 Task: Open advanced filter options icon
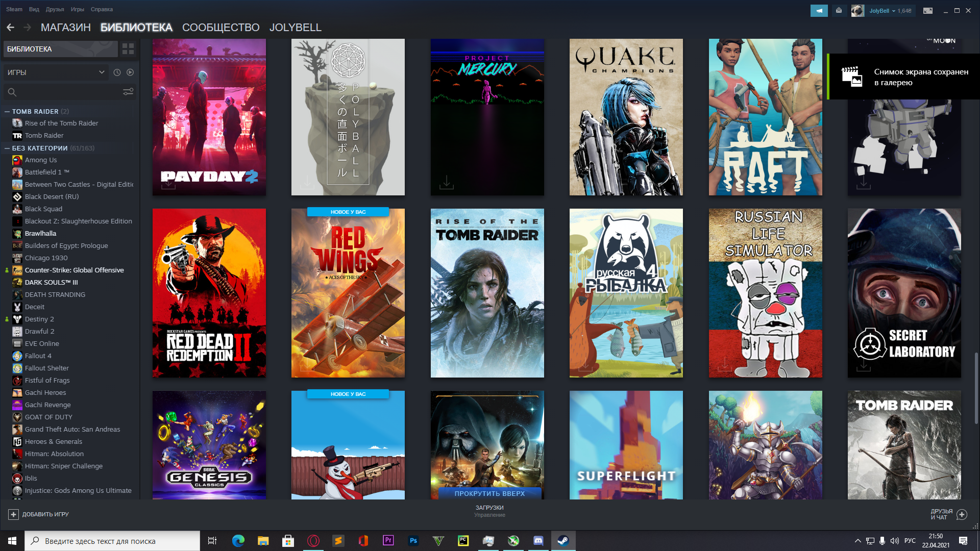[x=128, y=92]
